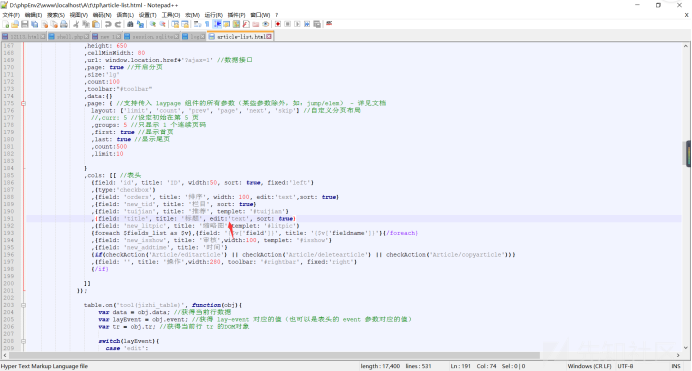Close the shell.php tab
Image resolution: width=692 pixels, height=371 pixels.
(86, 37)
